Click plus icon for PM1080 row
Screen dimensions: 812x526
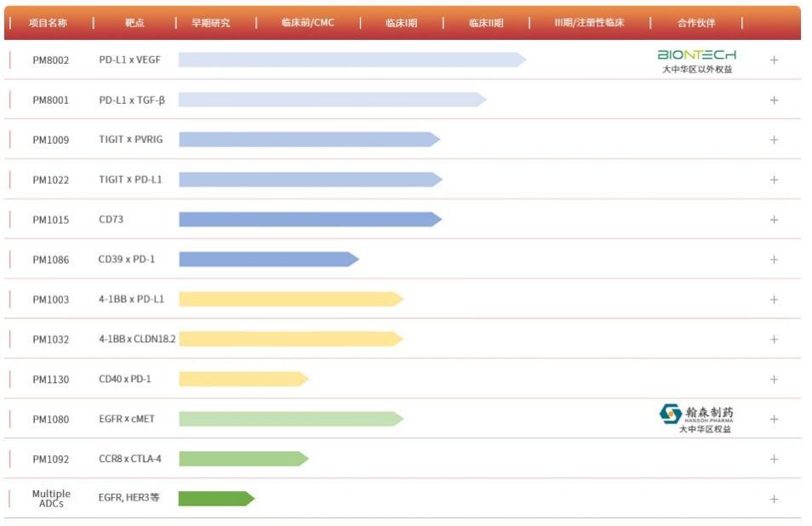(x=774, y=420)
